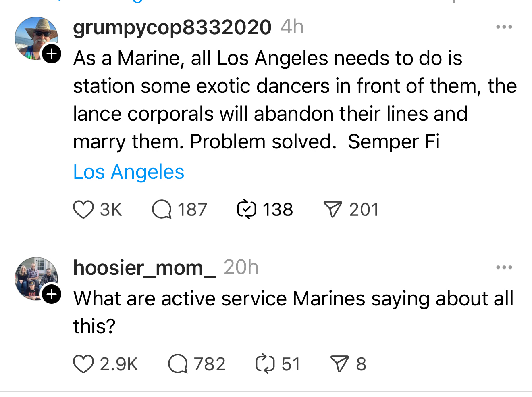Open comments on hoosier_mom_ post
The height and width of the screenshot is (397, 532).
(x=178, y=364)
